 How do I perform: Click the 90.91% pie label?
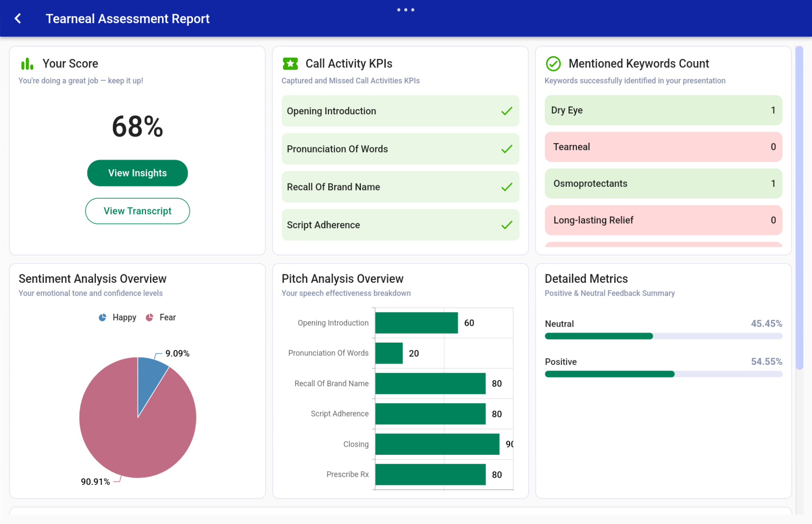coord(95,482)
